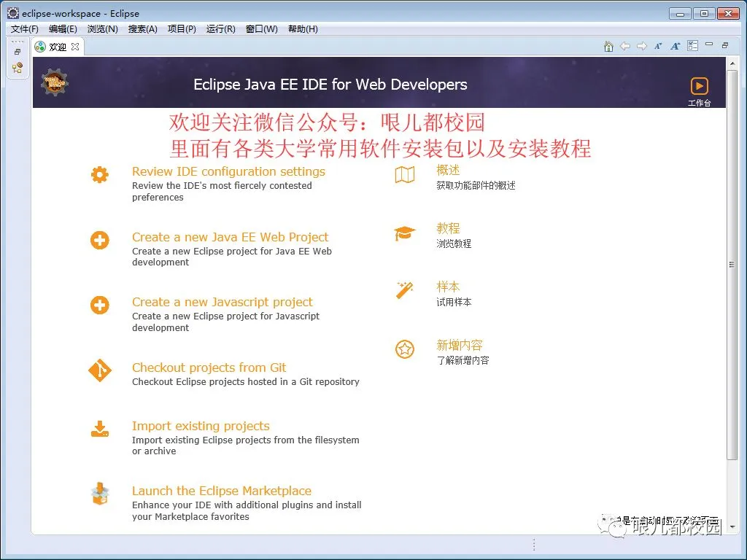
Task: Click the gear icon for IDE configuration
Action: pos(99,175)
